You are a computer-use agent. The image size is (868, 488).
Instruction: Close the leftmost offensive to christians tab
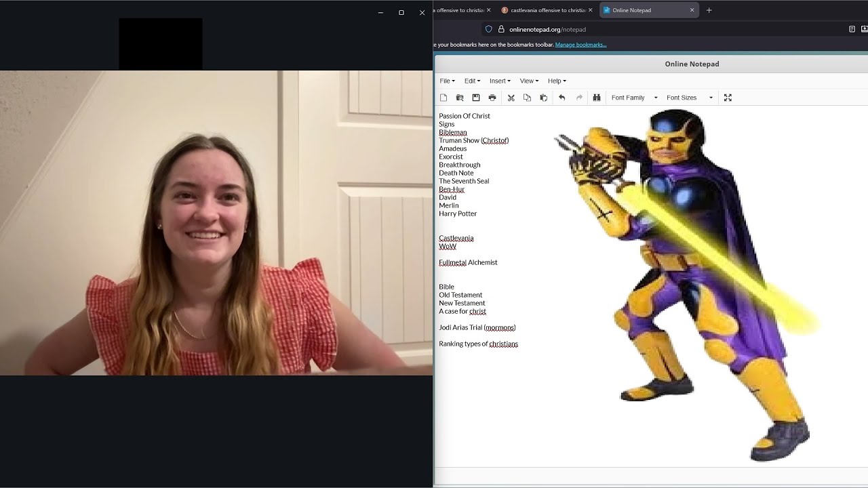pos(488,10)
